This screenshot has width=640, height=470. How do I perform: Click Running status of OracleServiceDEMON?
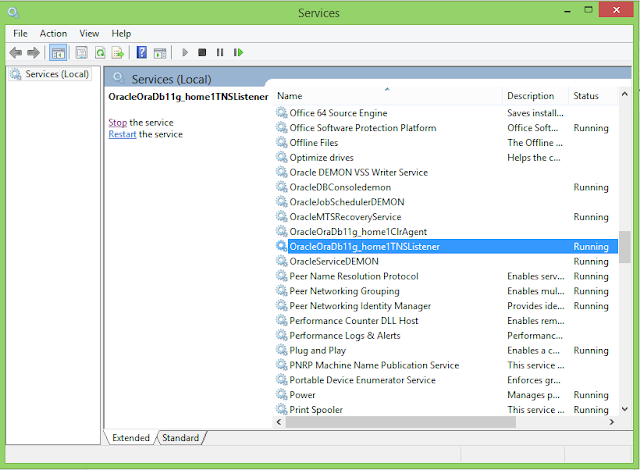(x=591, y=261)
